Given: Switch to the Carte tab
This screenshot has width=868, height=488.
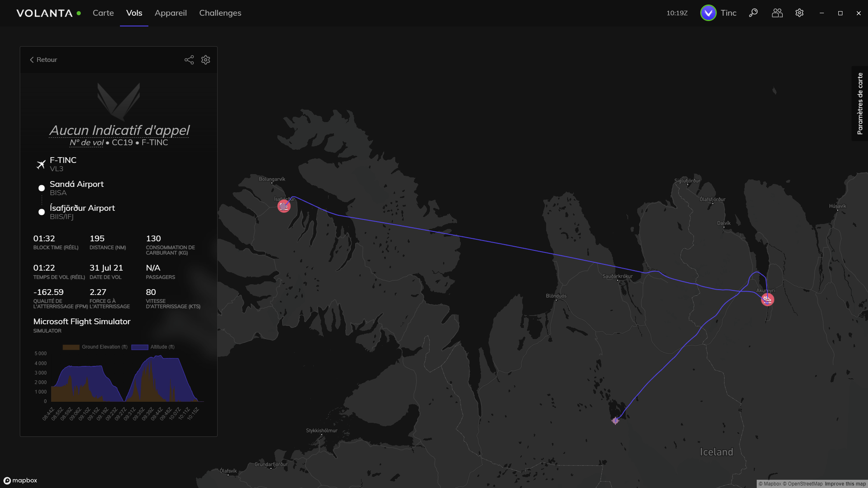Looking at the screenshot, I should pos(103,13).
